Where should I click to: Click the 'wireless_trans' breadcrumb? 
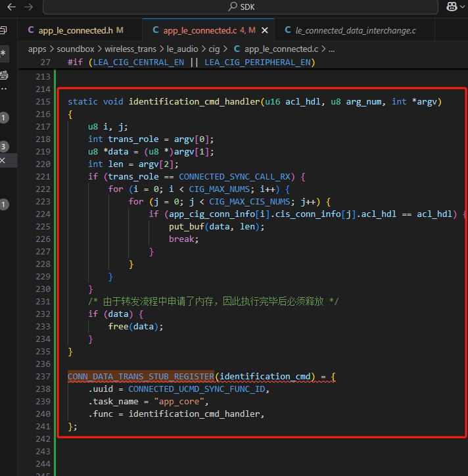[x=131, y=49]
